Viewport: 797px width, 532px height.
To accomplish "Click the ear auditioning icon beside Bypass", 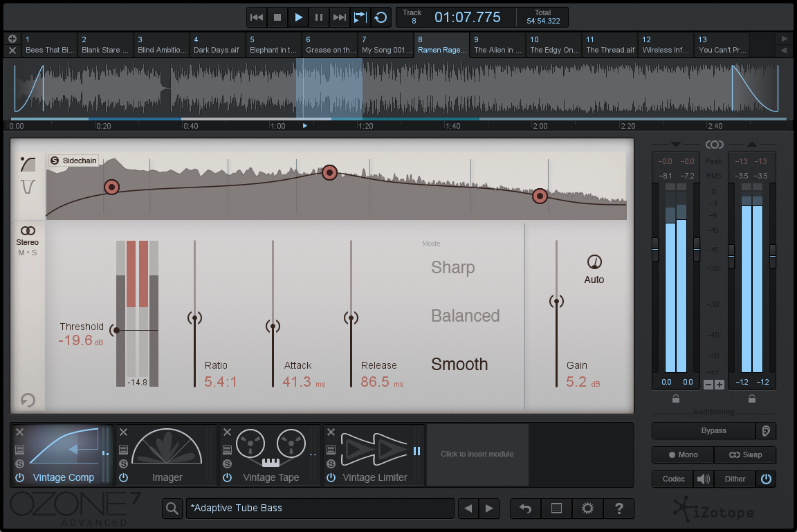I will pos(765,430).
